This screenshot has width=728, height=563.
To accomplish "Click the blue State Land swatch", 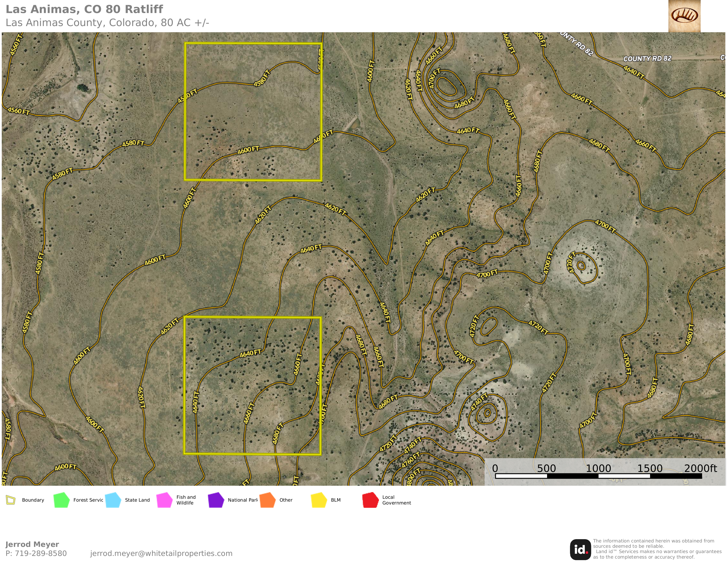I will click(113, 500).
